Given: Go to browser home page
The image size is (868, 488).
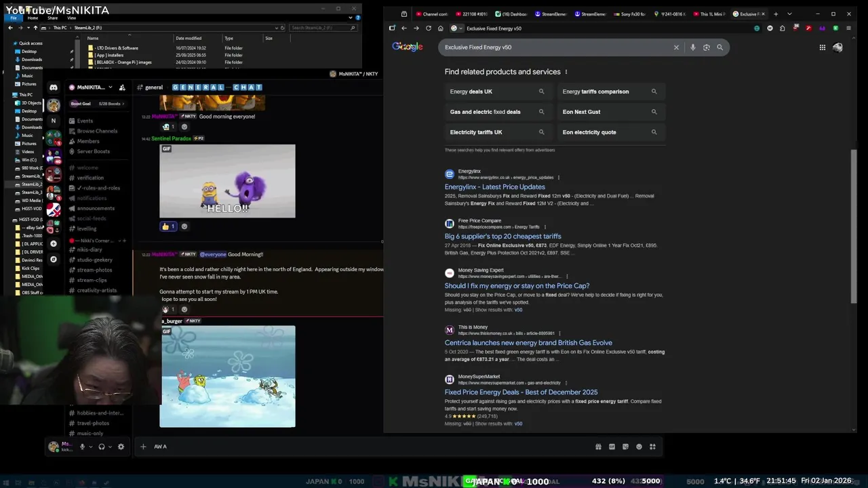Looking at the screenshot, I should tap(441, 28).
